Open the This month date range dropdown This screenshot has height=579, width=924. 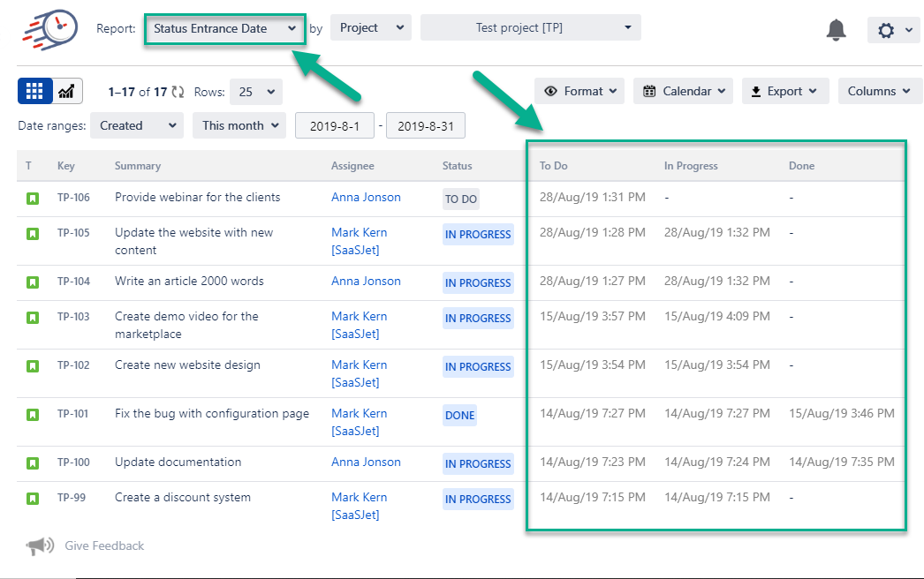tap(239, 124)
